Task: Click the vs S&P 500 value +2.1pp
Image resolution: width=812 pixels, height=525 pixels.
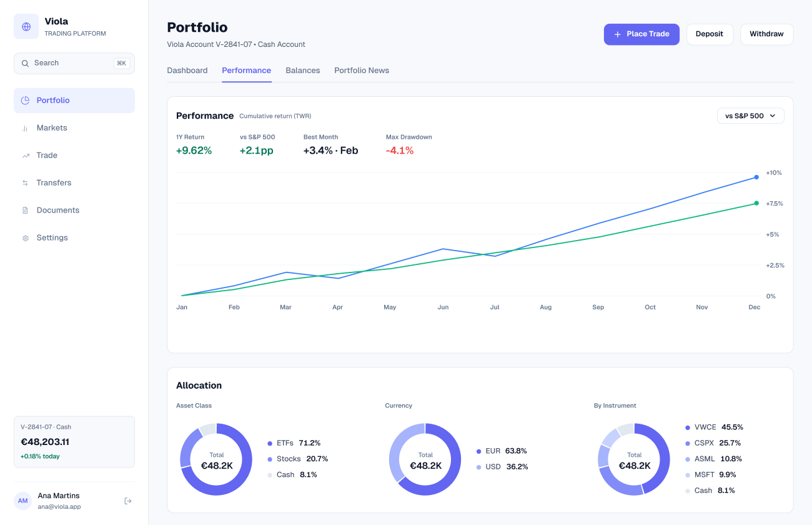Action: coord(257,151)
